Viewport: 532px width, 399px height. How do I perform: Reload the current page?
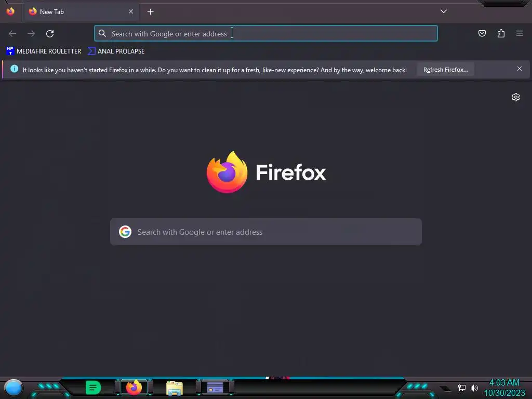(50, 34)
